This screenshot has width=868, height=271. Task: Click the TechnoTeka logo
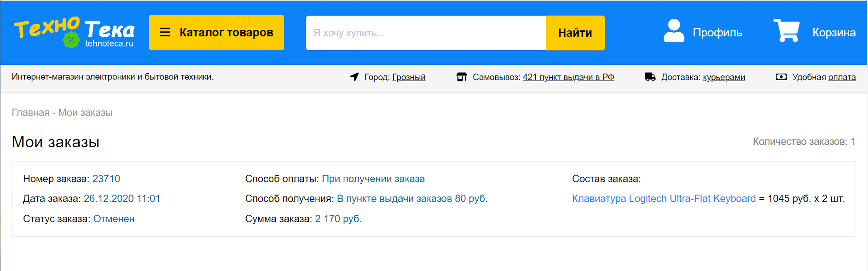click(74, 32)
